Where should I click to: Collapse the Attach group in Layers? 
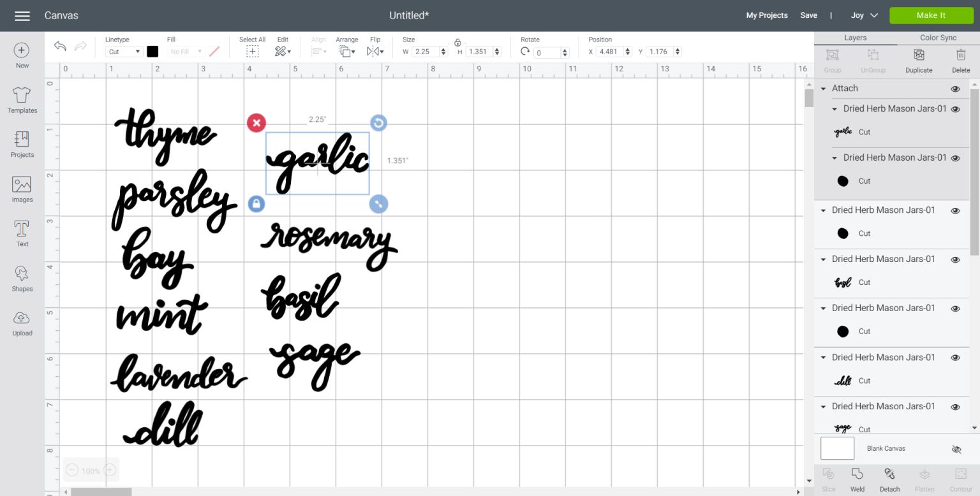(x=824, y=89)
